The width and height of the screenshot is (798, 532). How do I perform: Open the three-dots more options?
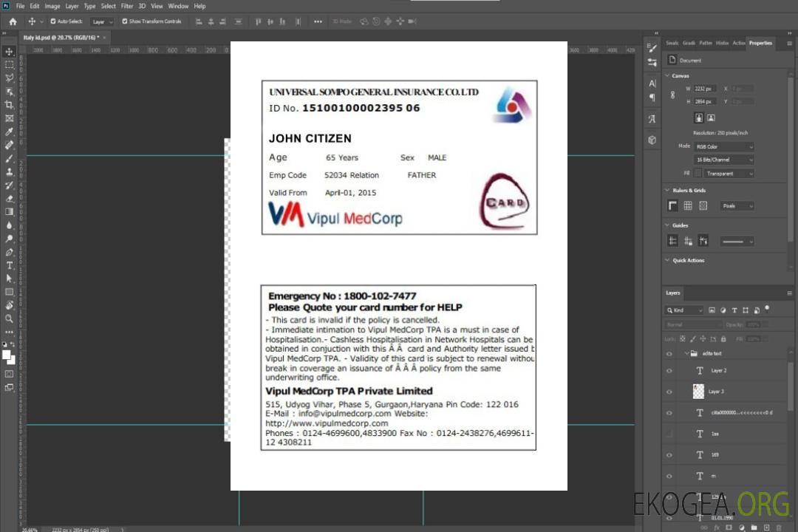coord(318,21)
